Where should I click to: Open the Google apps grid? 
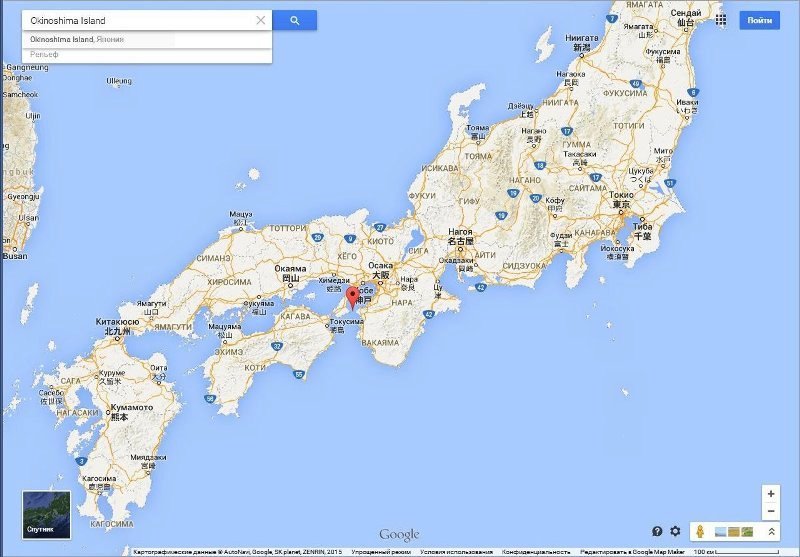721,20
